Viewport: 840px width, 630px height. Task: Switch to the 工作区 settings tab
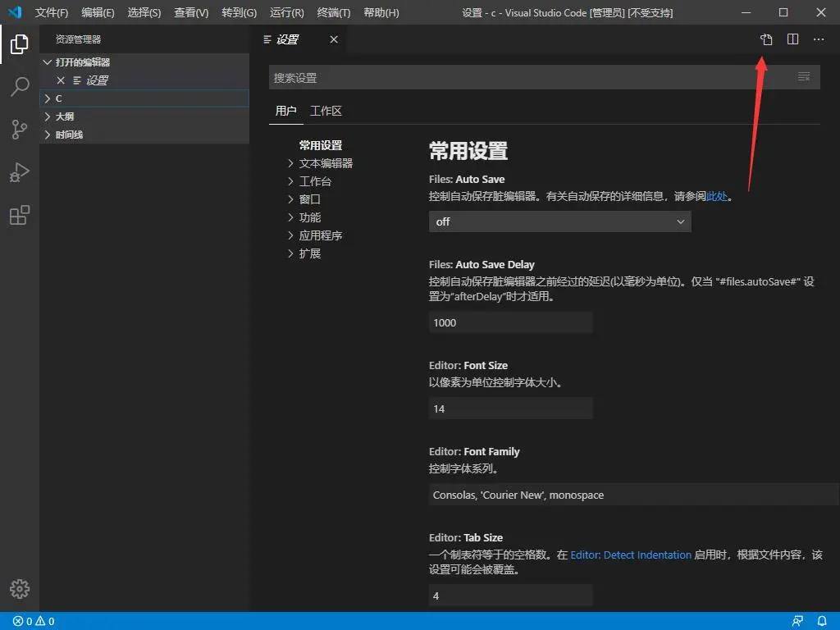[326, 111]
